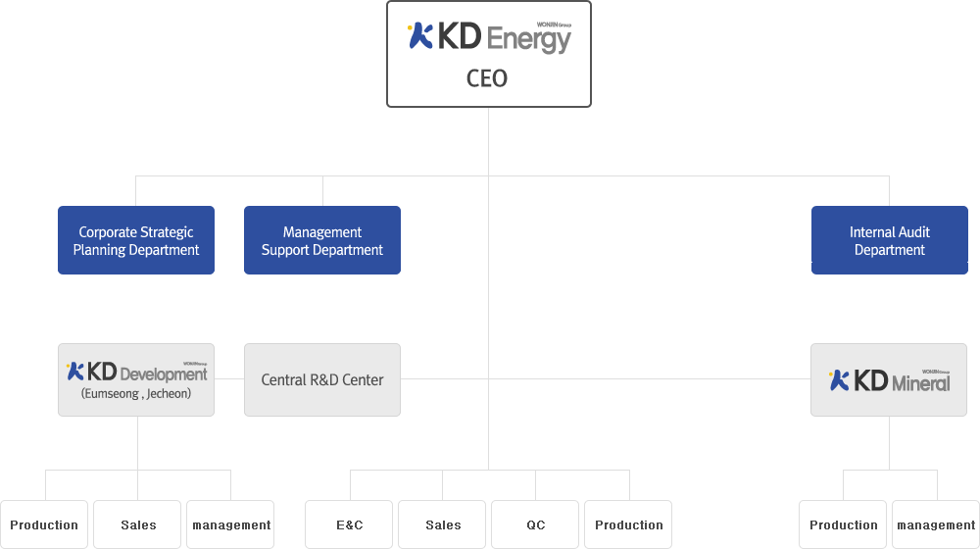Image resolution: width=980 pixels, height=549 pixels.
Task: Click Production under KD Mineral
Action: pyautogui.click(x=844, y=524)
